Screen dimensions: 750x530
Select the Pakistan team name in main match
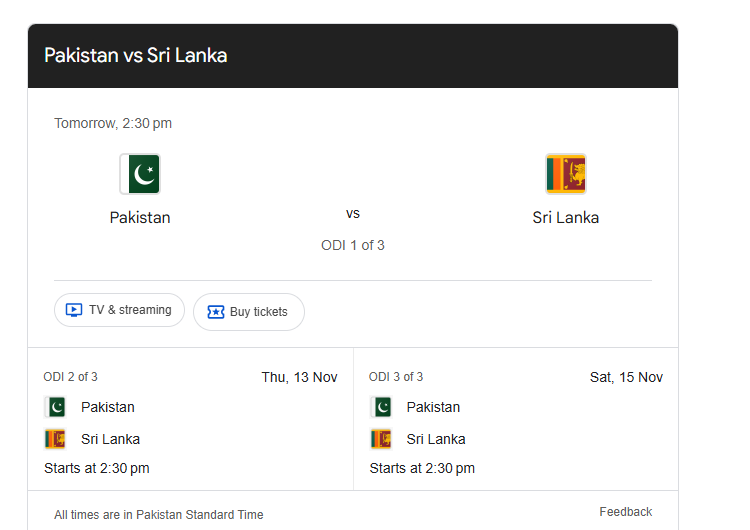[x=140, y=217]
